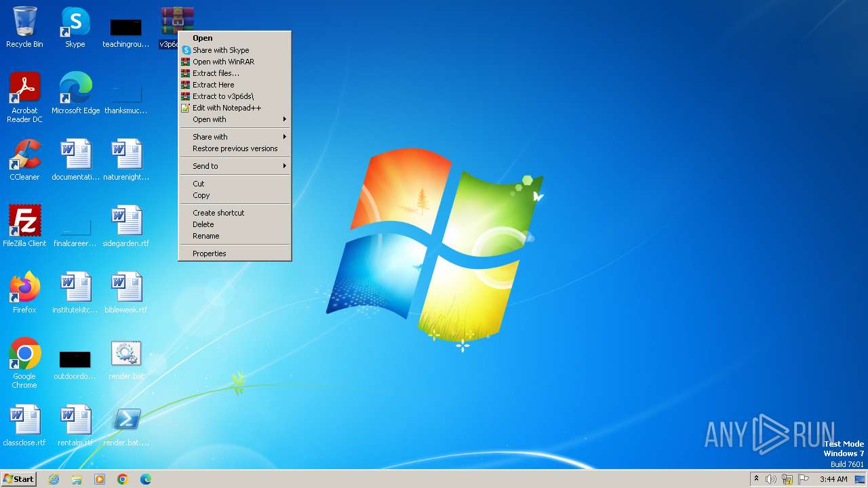This screenshot has width=868, height=488.
Task: Select the Microsoft Edge desktop shortcut
Action: [x=75, y=94]
